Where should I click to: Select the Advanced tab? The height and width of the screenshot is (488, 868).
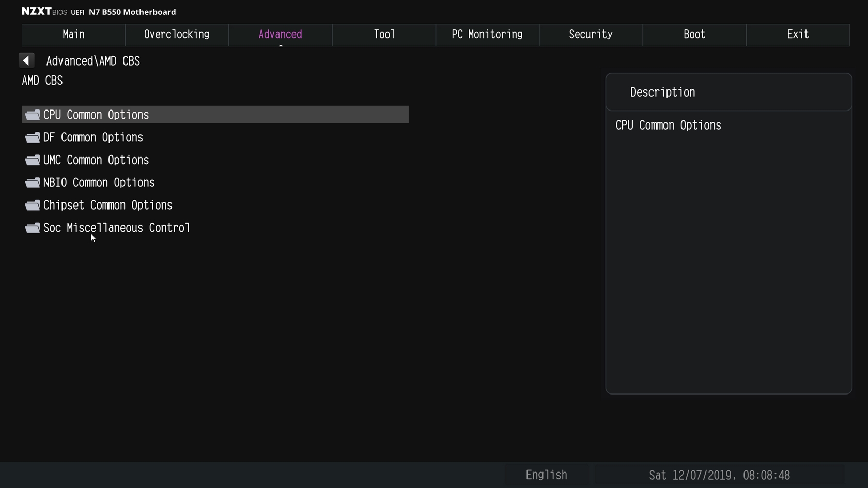281,35
